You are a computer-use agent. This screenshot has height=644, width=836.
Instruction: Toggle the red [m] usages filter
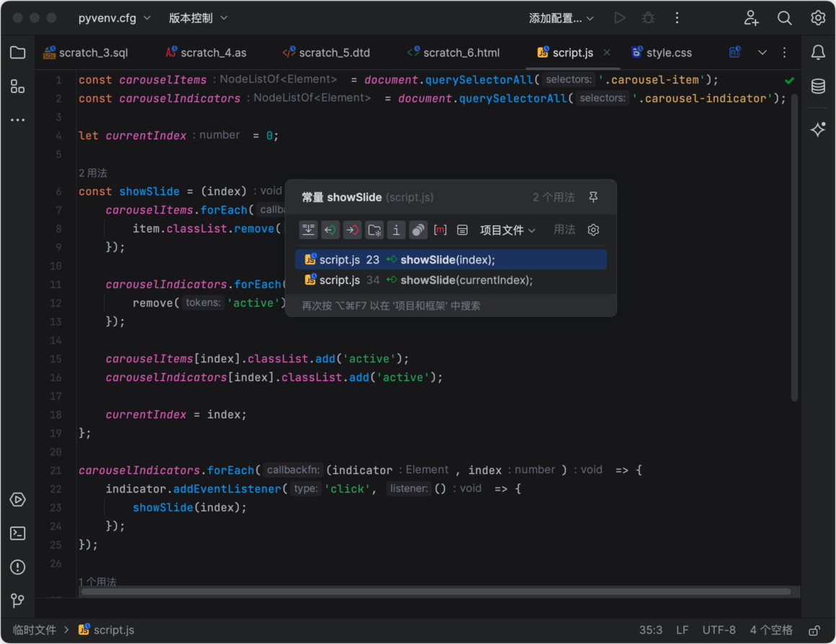[x=440, y=230]
